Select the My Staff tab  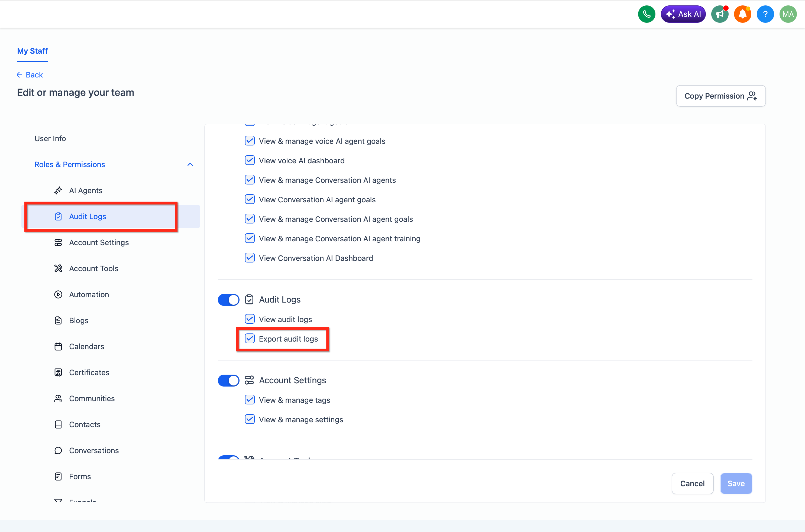tap(33, 51)
